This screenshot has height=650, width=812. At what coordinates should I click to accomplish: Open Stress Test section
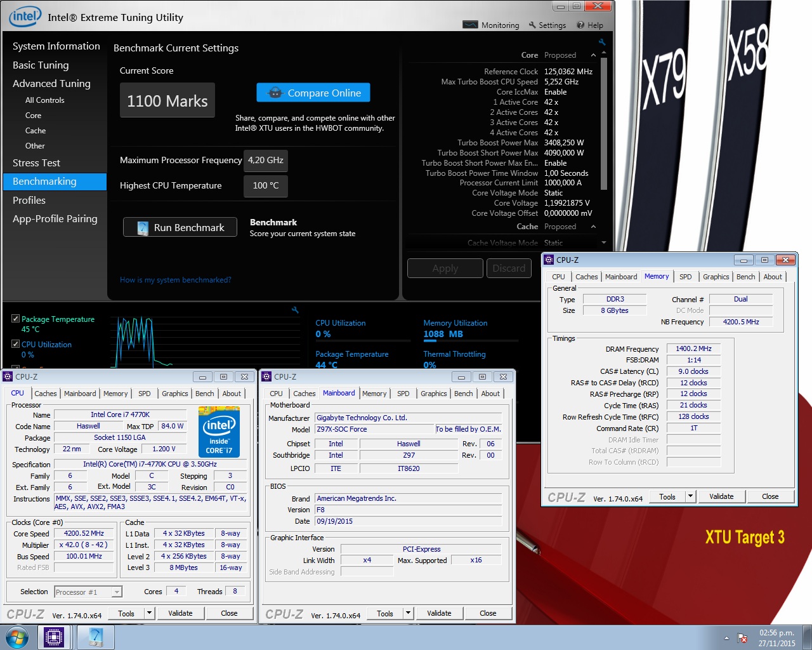(36, 163)
